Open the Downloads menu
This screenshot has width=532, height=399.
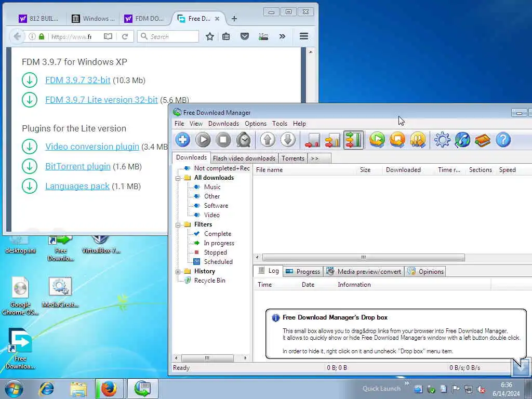[x=223, y=124]
